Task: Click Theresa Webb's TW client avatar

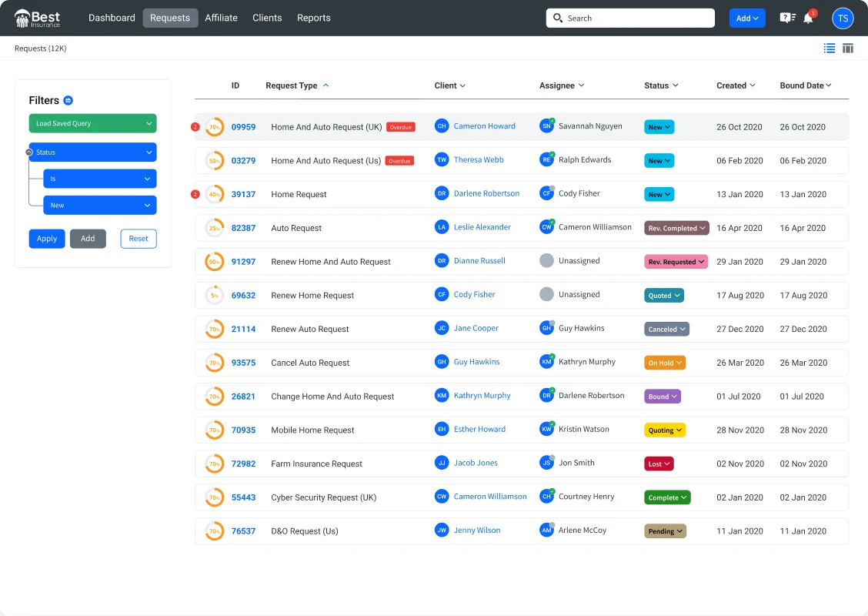Action: (x=441, y=159)
